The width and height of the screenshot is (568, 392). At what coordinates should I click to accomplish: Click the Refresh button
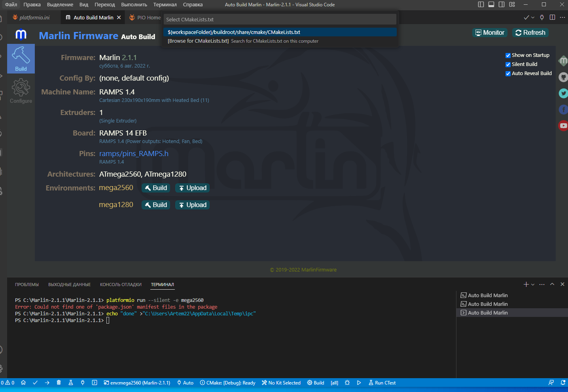pos(530,32)
